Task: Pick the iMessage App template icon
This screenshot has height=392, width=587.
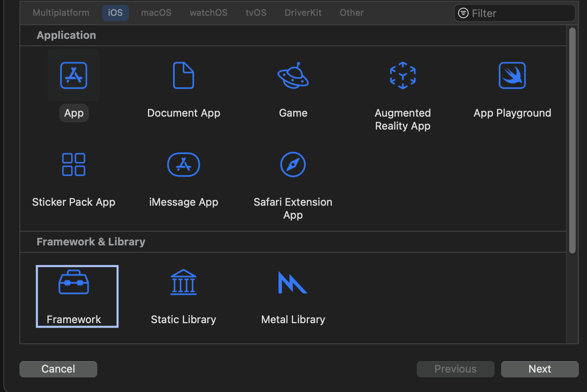Action: tap(184, 164)
